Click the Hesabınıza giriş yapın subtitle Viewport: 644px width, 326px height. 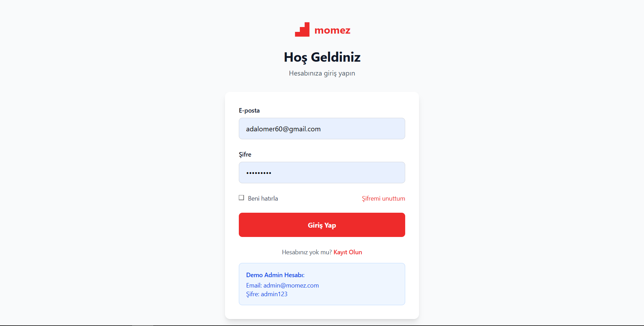coord(322,73)
